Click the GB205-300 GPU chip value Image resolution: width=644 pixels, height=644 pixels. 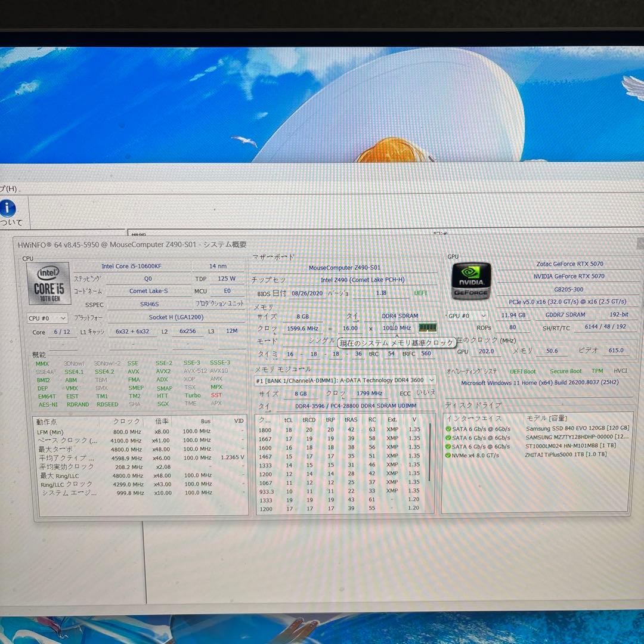568,289
